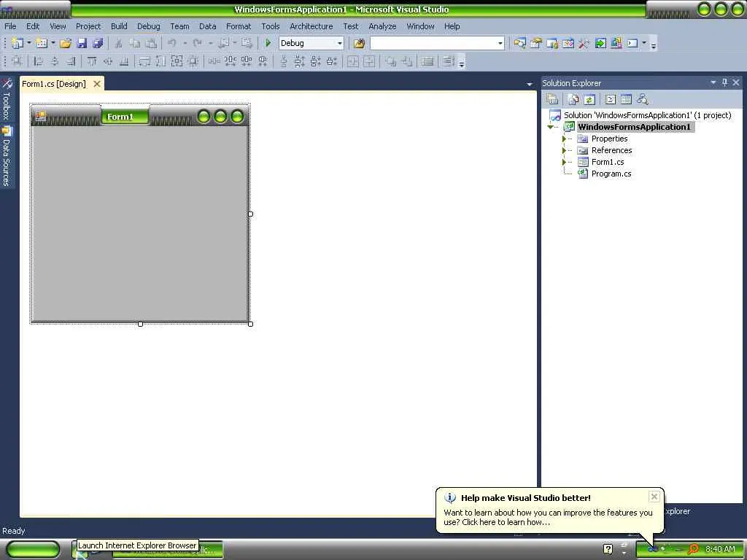
Task: Open the Build menu
Action: (119, 26)
